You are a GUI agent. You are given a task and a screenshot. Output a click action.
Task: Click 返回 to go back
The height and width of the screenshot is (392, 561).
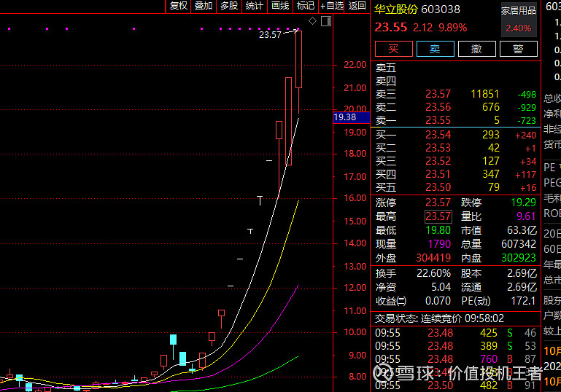[357, 6]
